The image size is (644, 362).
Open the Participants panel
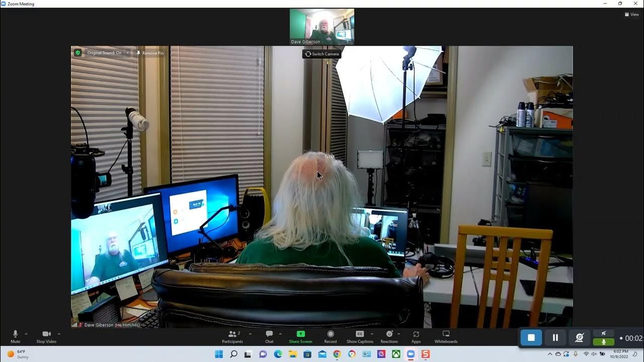(x=232, y=336)
